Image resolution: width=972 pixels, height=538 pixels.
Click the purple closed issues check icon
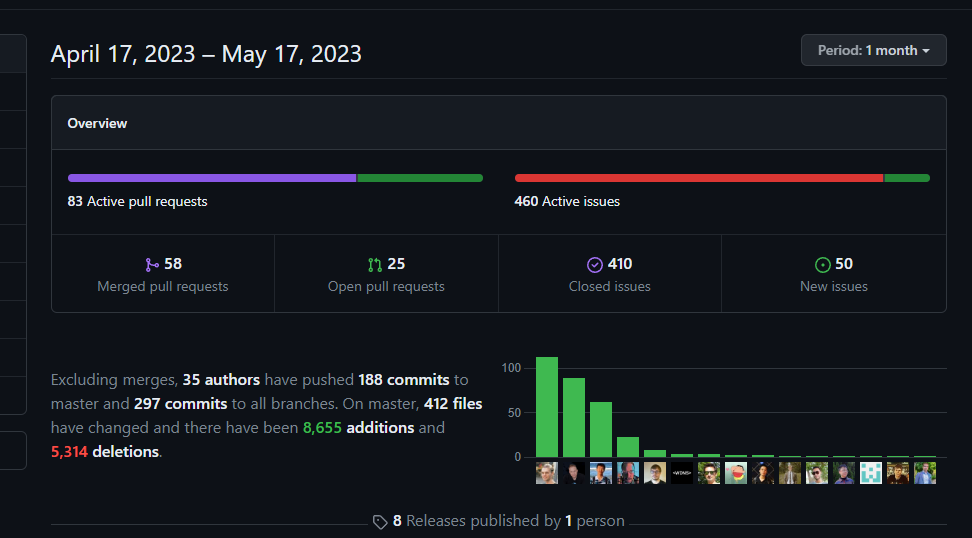coord(594,265)
